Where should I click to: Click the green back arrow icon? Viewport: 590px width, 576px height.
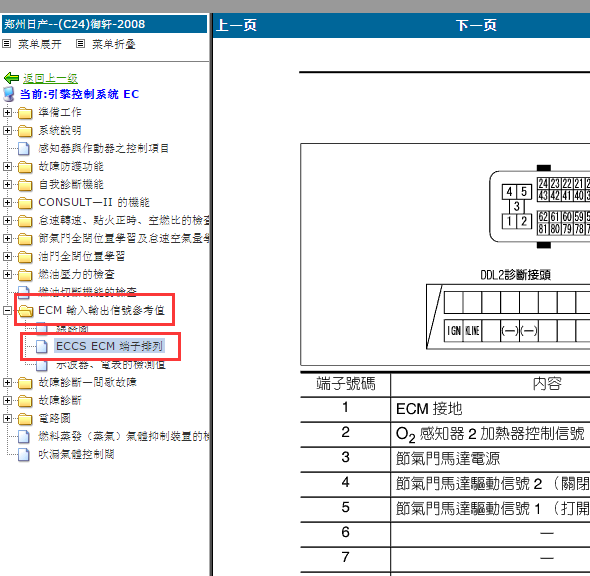(x=11, y=78)
